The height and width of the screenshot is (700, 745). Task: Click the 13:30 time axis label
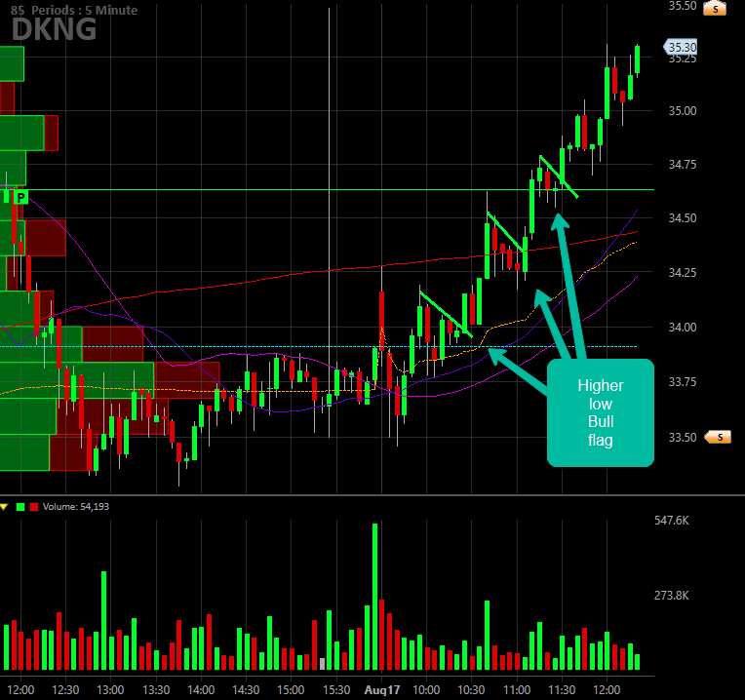click(x=156, y=690)
